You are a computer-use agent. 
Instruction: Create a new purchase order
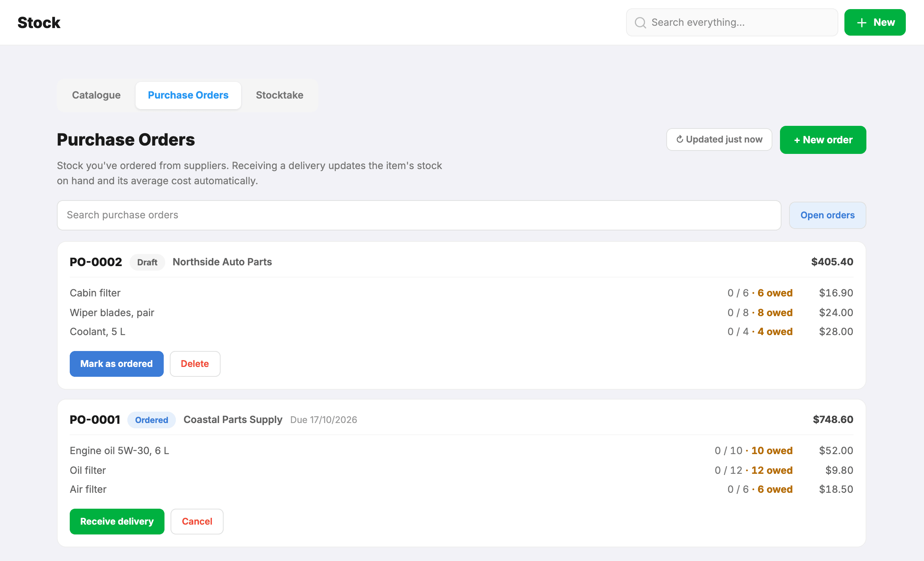[823, 140]
